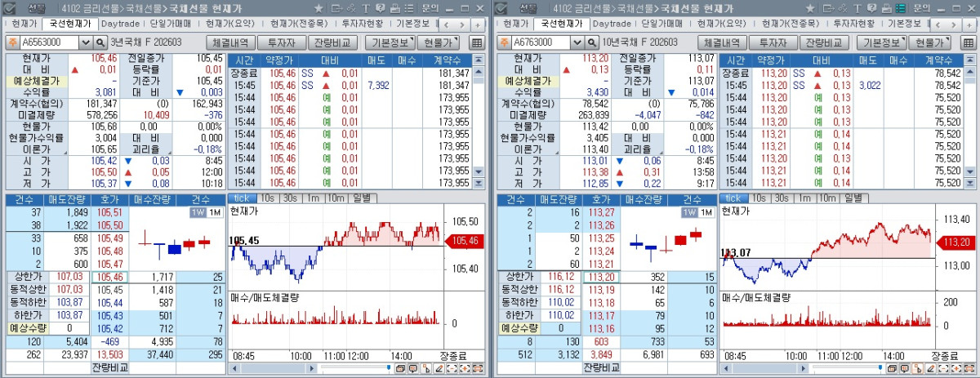Click search magnifier next to A6763000 code
The height and width of the screenshot is (378, 980).
pyautogui.click(x=592, y=42)
